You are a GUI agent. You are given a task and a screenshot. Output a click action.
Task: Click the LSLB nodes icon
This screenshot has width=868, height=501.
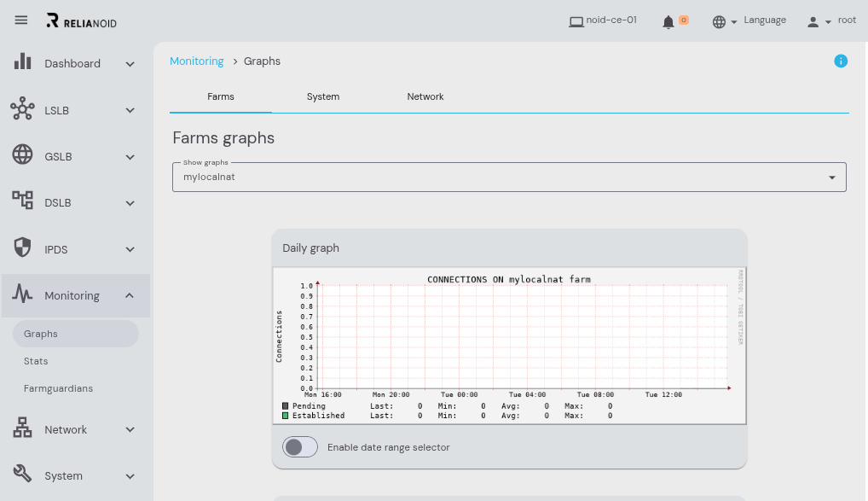(x=22, y=108)
